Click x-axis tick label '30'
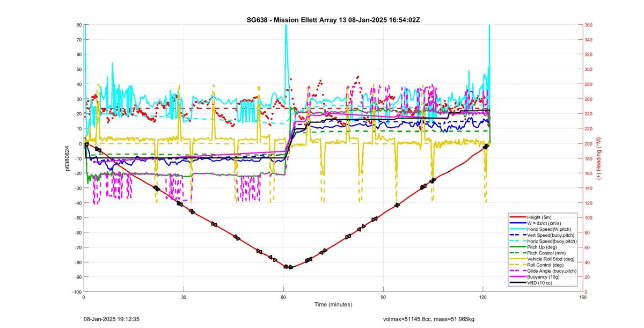The width and height of the screenshot is (644, 328). click(x=184, y=297)
